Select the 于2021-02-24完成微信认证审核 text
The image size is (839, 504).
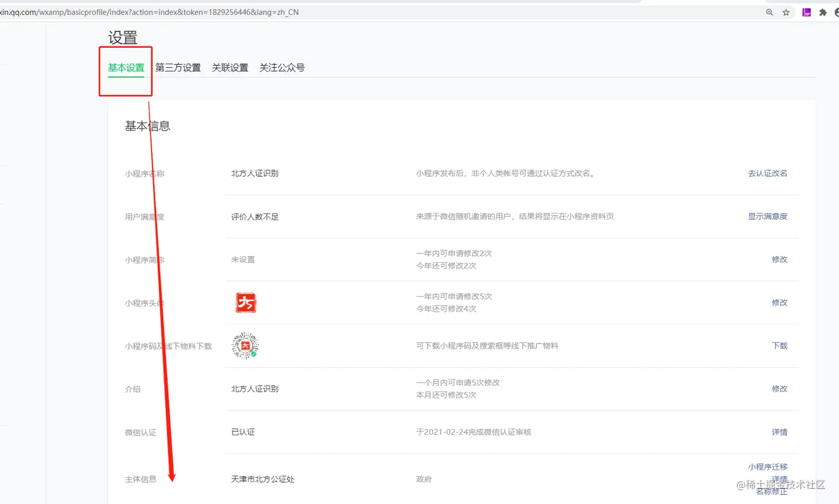[x=474, y=432]
